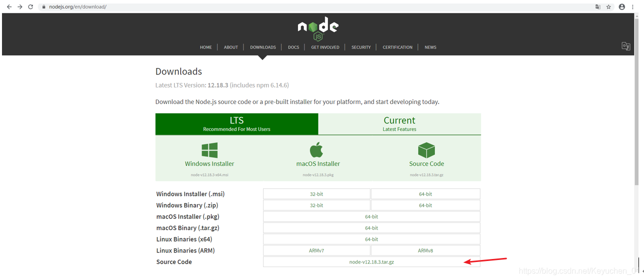This screenshot has width=644, height=280.
Task: Click the Windows Installer text link
Action: 210,163
